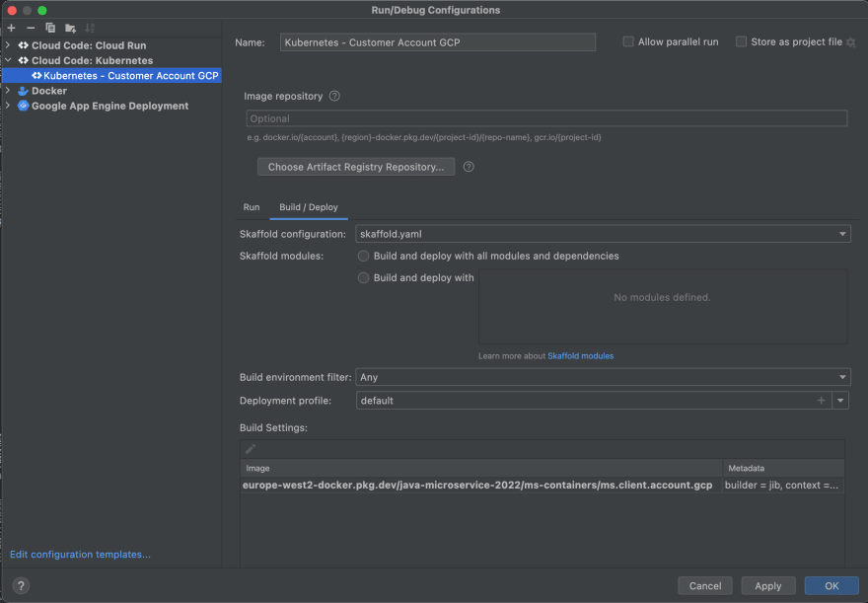Screen dimensions: 868x603
Task: Click the Cancel button
Action: [704, 586]
